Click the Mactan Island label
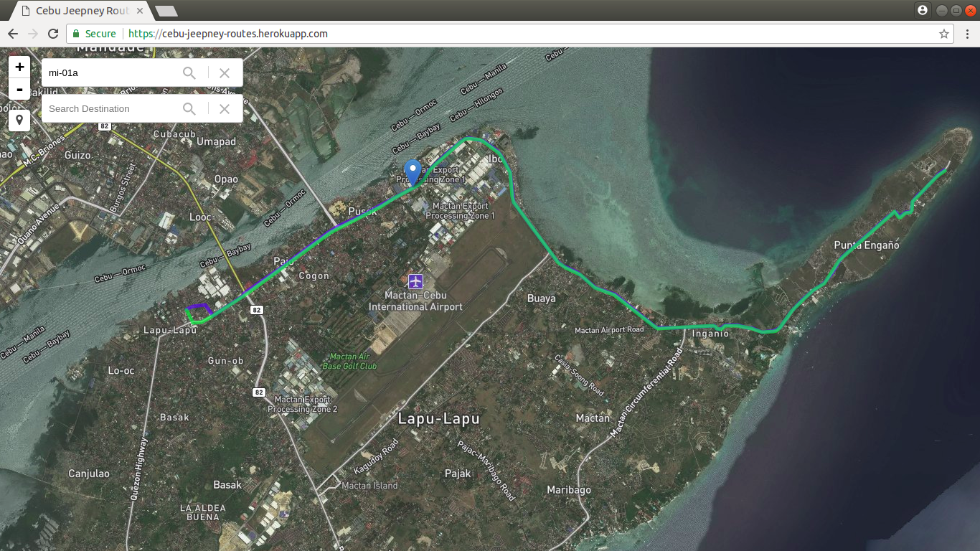980x551 pixels. click(369, 486)
